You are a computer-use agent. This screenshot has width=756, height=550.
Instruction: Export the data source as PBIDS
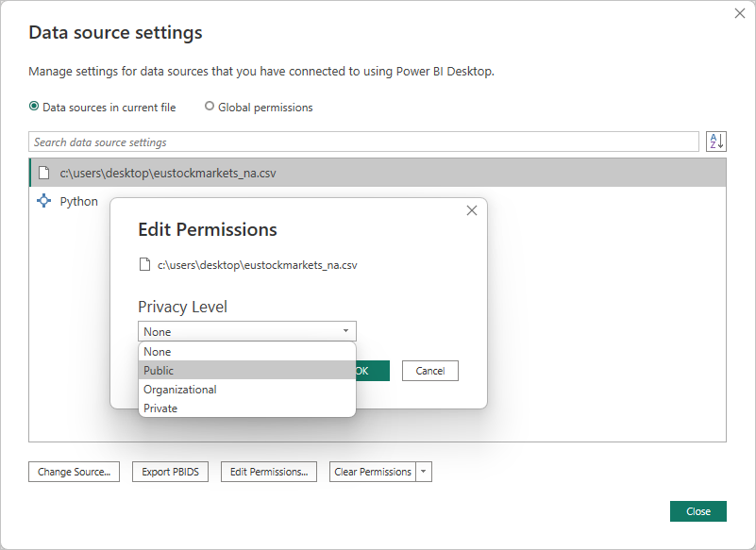[x=170, y=472]
